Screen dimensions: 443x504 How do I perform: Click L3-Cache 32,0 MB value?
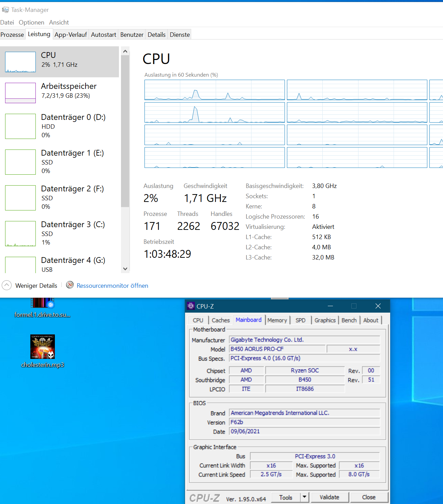323,257
